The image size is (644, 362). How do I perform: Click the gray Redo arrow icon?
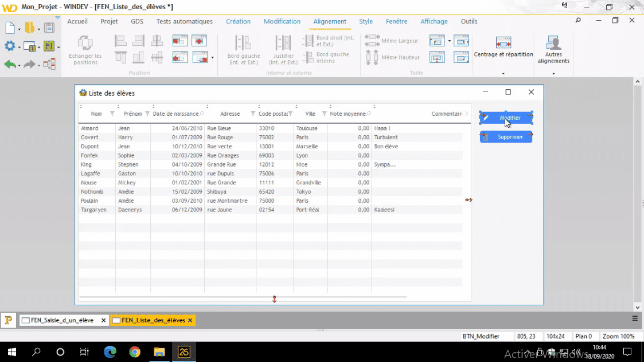click(x=29, y=64)
